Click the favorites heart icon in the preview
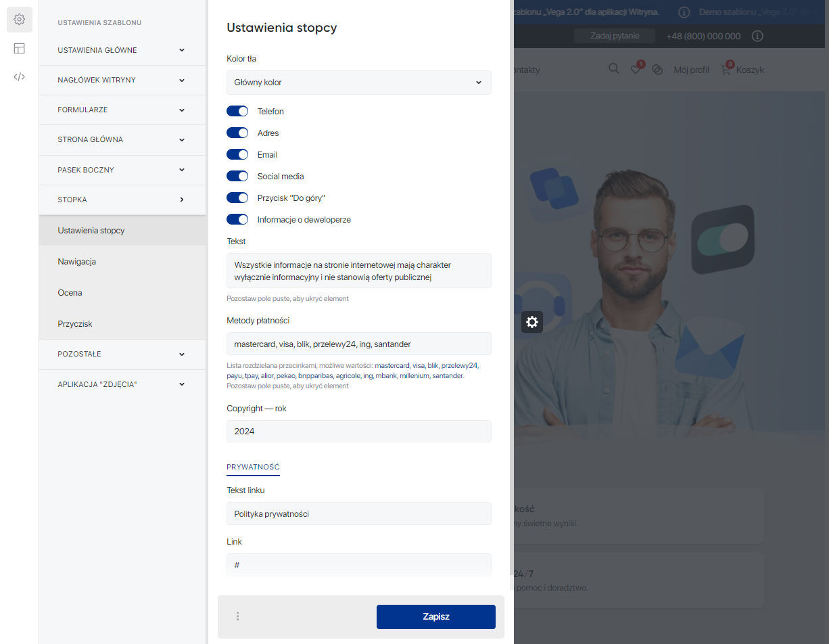This screenshot has height=644, width=829. click(636, 70)
